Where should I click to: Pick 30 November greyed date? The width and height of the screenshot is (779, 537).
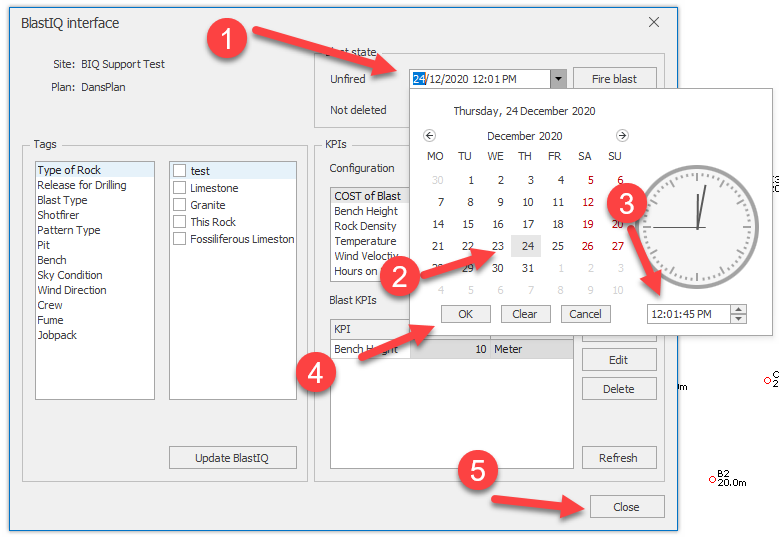click(438, 180)
